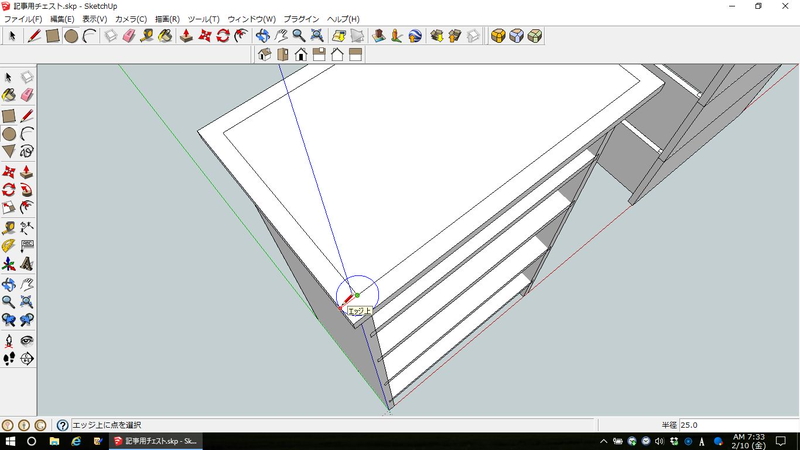Pick the Polygon tool in left toolbar
Screen dimensions: 800x450
[9, 151]
